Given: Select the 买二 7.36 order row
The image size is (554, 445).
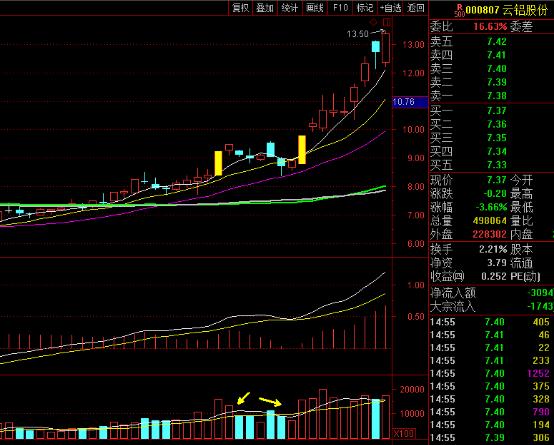Looking at the screenshot, I should (x=491, y=124).
